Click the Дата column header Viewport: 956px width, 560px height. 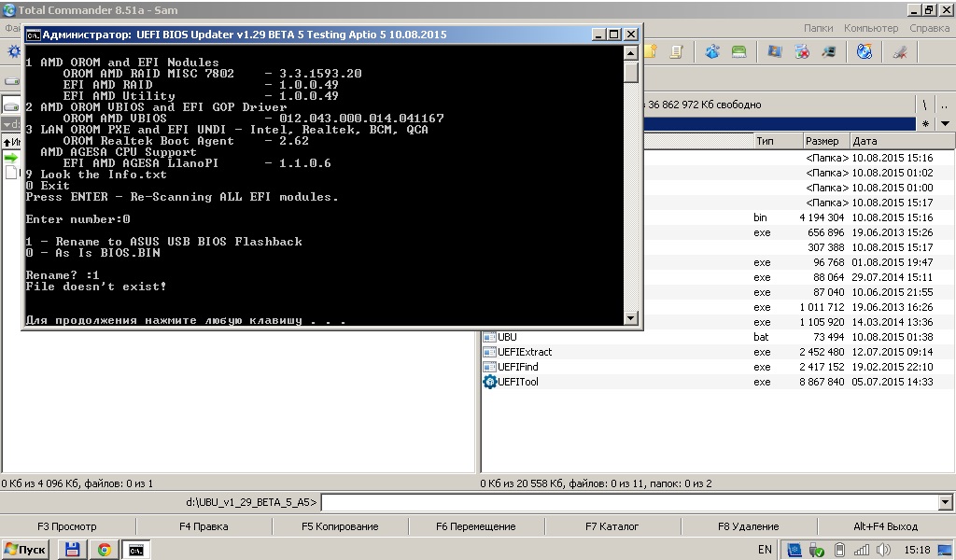coord(902,141)
